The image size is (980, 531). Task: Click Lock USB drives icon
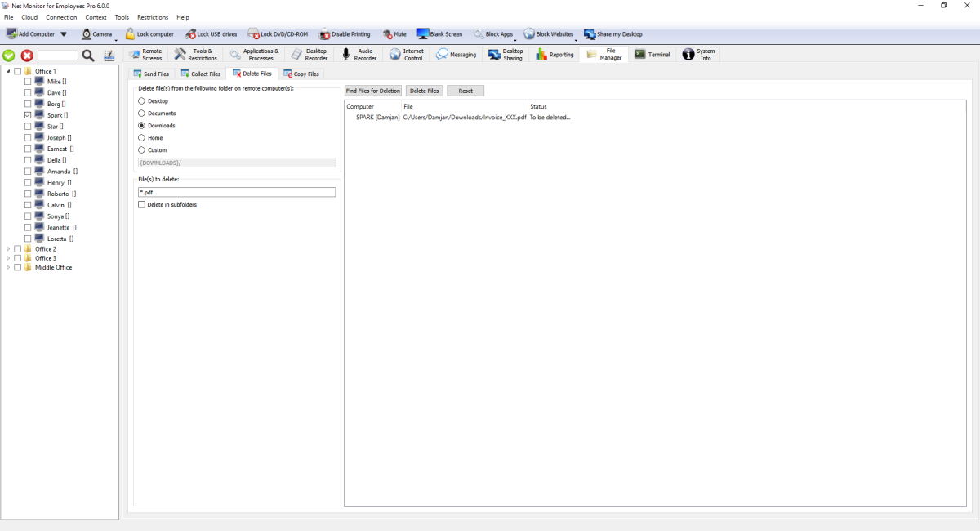coord(191,34)
